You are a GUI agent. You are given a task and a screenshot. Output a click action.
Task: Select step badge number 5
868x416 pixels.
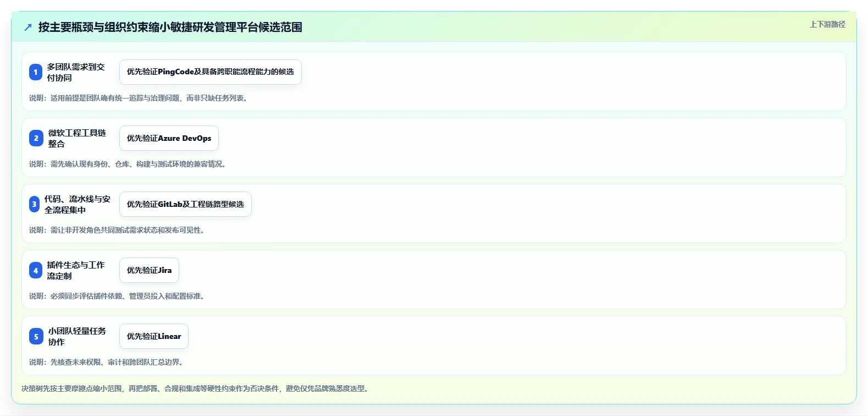click(36, 336)
